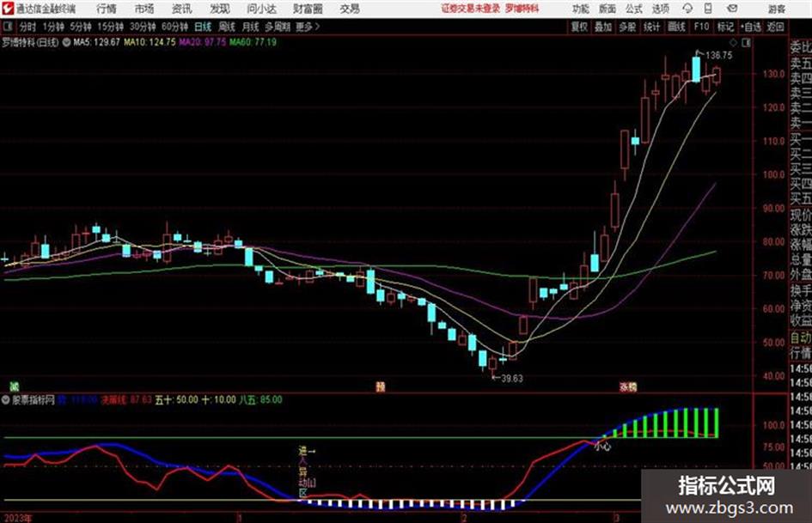Screen dimensions: 812x523
Task: Click the 八五: 85.00 indicator label
Action: 260,399
